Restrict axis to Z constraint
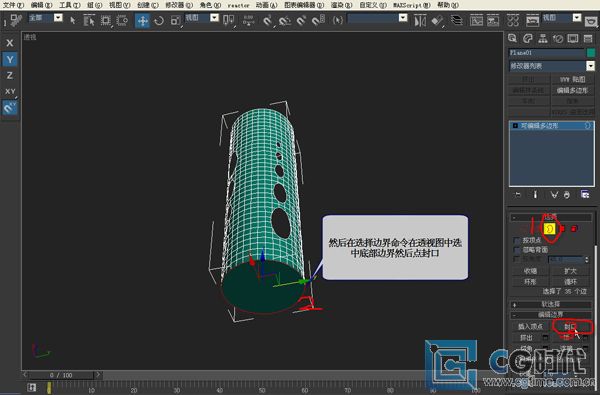 tap(10, 75)
